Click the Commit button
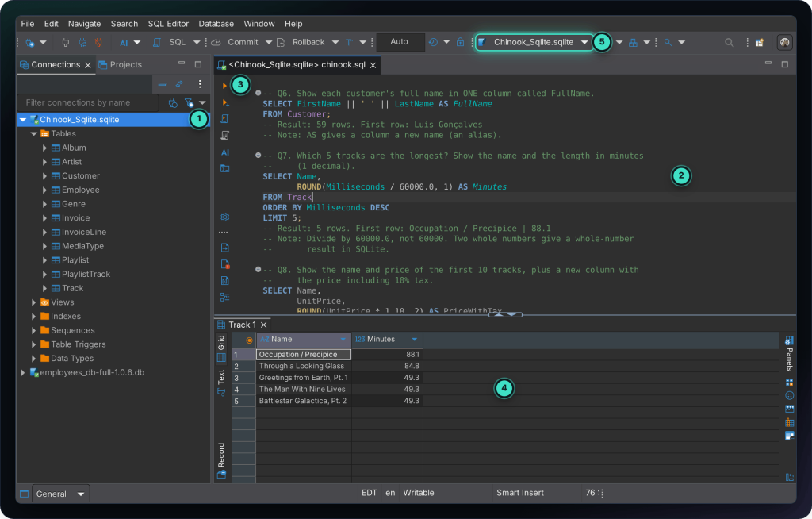 235,43
